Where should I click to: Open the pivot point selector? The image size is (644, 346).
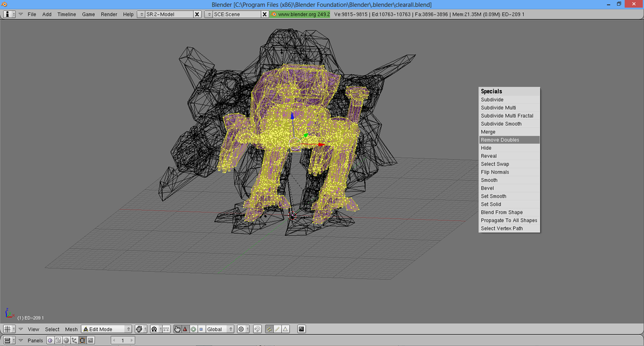tap(156, 329)
